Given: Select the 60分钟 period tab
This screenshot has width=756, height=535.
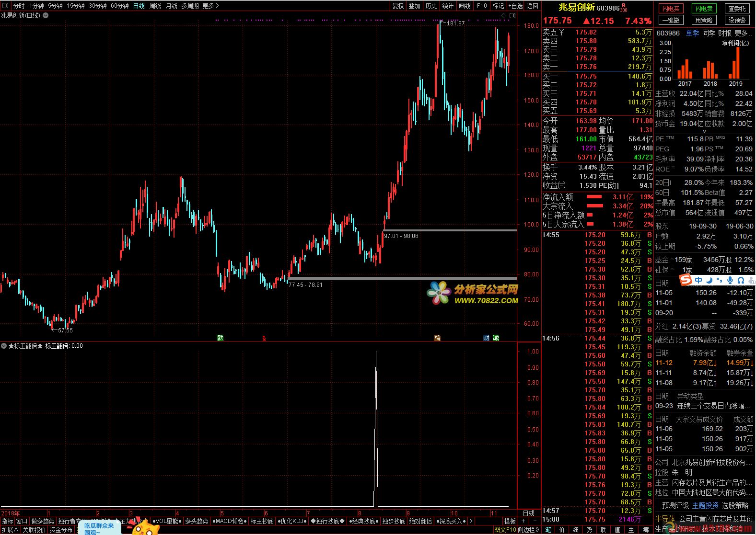Looking at the screenshot, I should point(119,6).
